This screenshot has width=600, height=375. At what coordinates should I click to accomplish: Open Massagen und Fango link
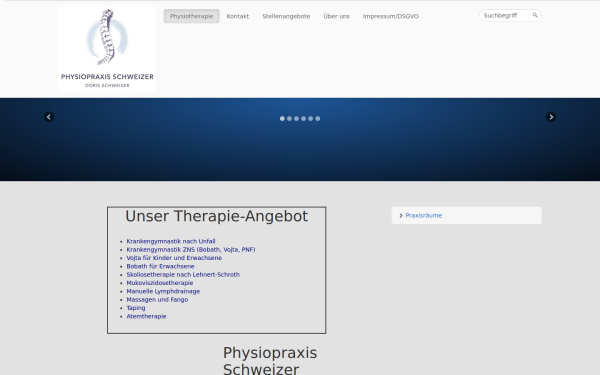(157, 300)
